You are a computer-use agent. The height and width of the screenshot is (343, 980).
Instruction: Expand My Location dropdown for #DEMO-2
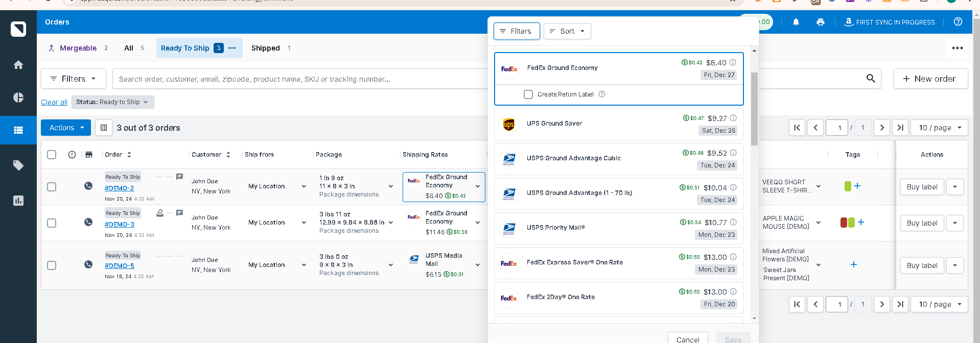click(x=304, y=186)
